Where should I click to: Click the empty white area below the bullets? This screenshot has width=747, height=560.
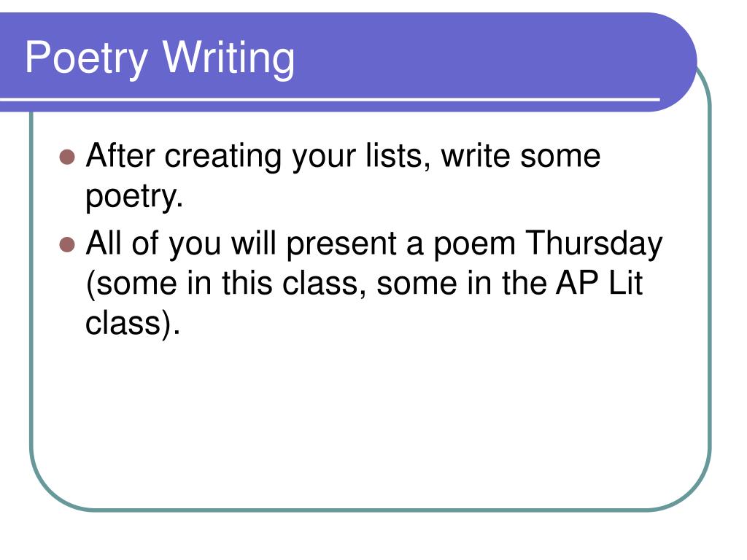pyautogui.click(x=370, y=419)
